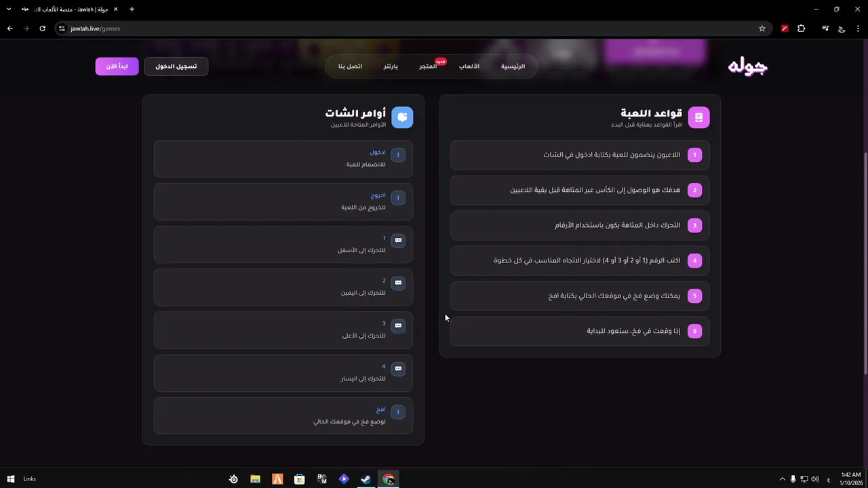Open the Chrome profile avatar
Image resolution: width=868 pixels, height=488 pixels.
click(842, 28)
